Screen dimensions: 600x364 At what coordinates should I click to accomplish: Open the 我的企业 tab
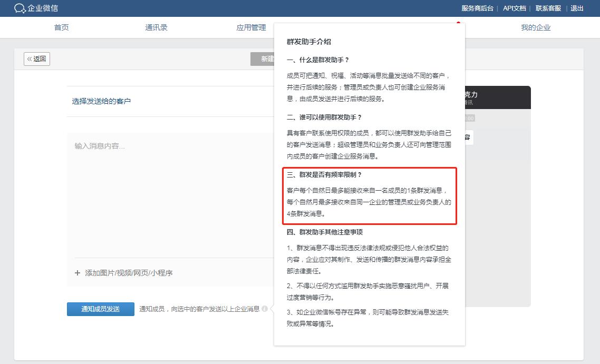(536, 27)
